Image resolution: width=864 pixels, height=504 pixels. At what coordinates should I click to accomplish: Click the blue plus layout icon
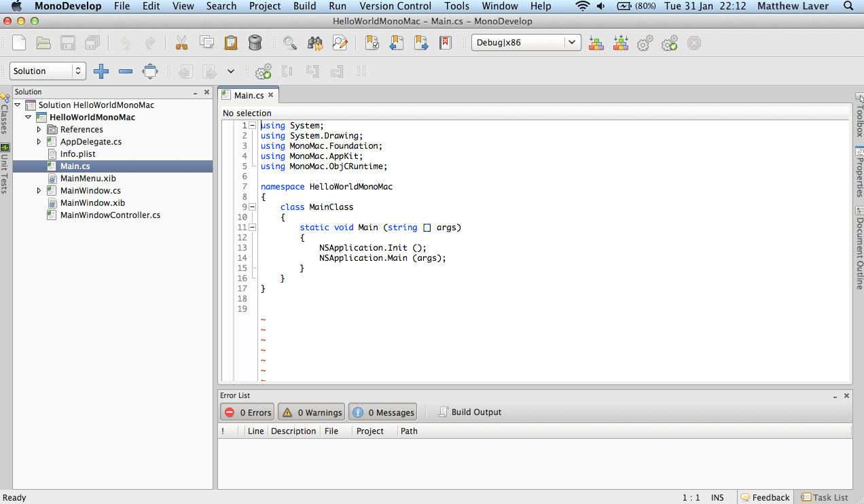pos(101,71)
